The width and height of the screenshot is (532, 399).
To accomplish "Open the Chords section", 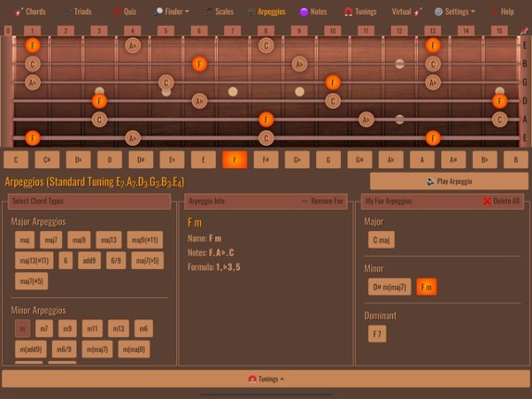I will pyautogui.click(x=31, y=11).
